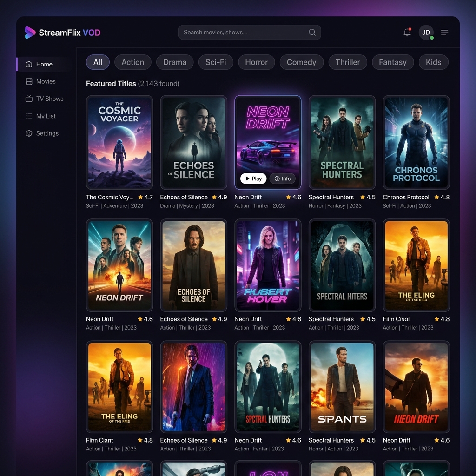Screen dimensions: 476x476
Task: Open the hamburger menu icon
Action: tap(444, 33)
